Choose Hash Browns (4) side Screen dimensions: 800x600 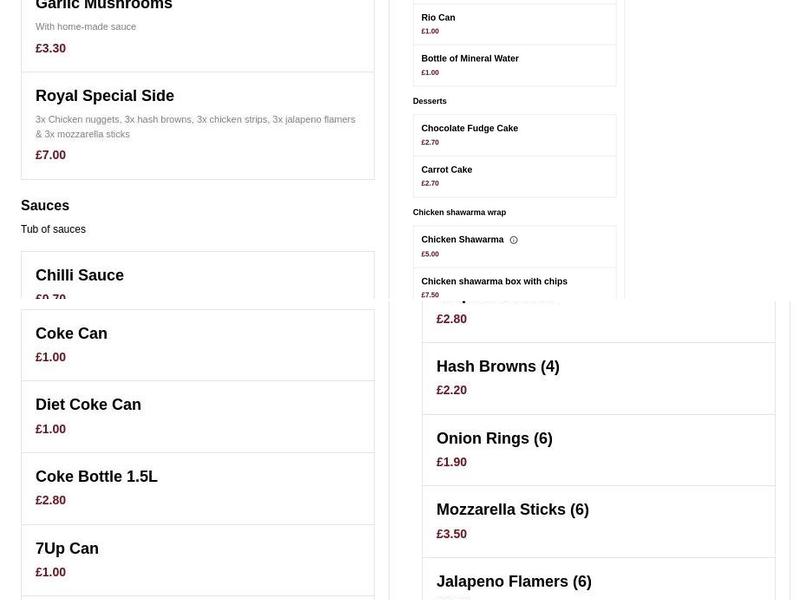click(598, 378)
